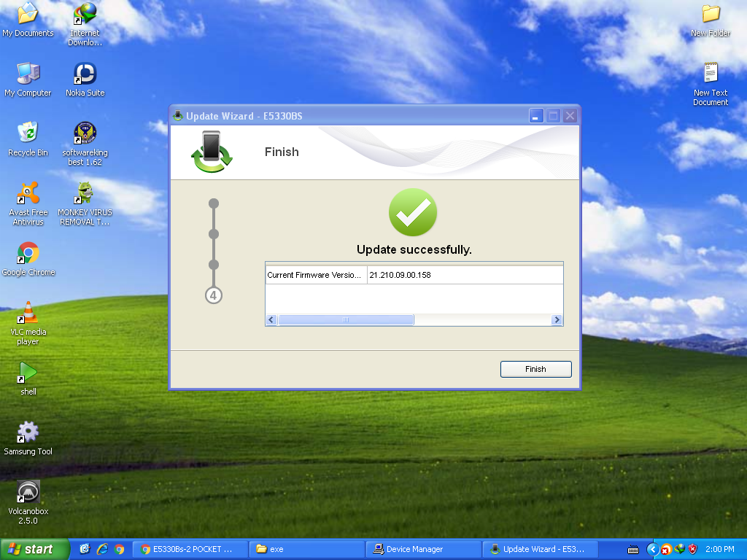Switch to the Device Manager taskbar item
This screenshot has height=560, width=747.
[x=423, y=549]
